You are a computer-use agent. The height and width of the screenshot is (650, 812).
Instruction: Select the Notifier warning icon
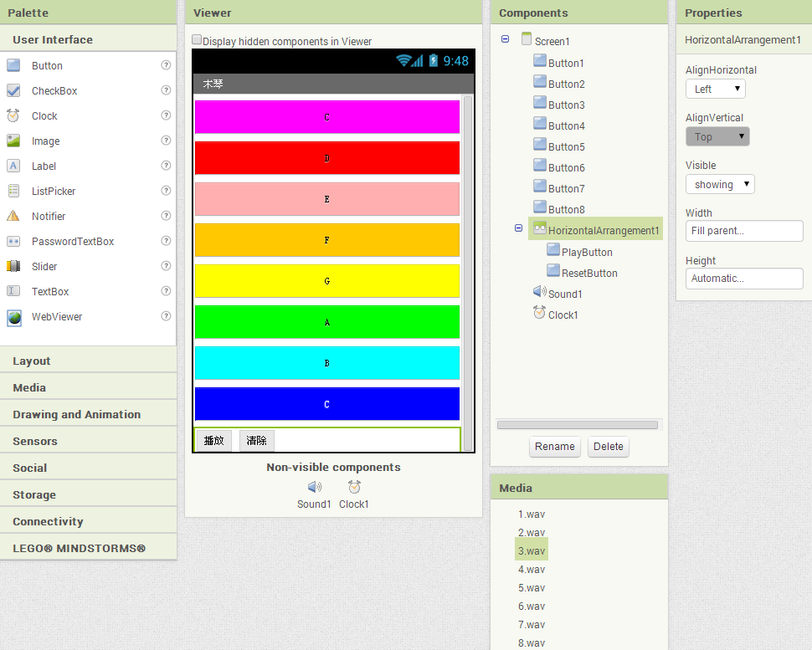pyautogui.click(x=13, y=216)
